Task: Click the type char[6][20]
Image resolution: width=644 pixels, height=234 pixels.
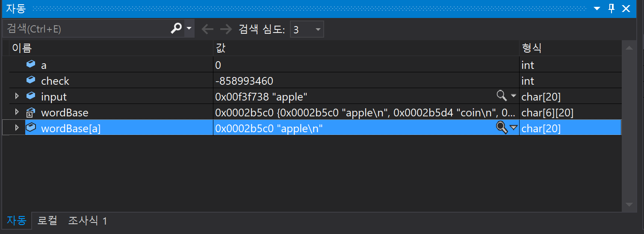Action: pos(547,113)
